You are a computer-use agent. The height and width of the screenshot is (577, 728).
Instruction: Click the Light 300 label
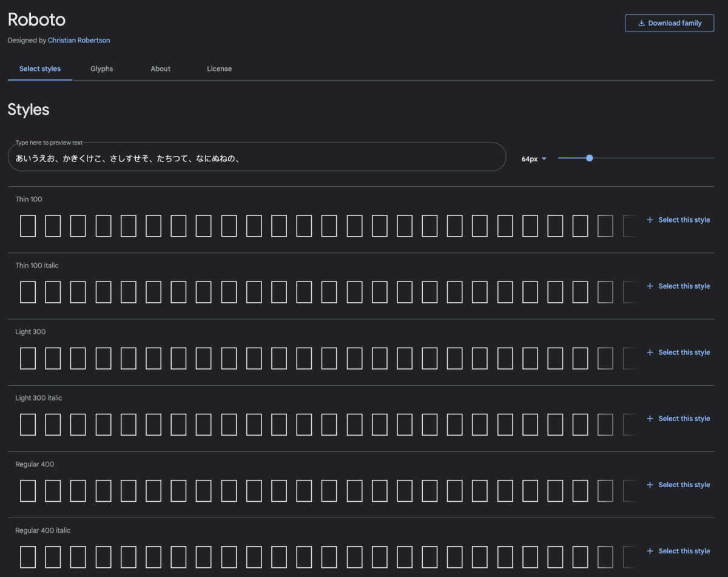point(30,332)
